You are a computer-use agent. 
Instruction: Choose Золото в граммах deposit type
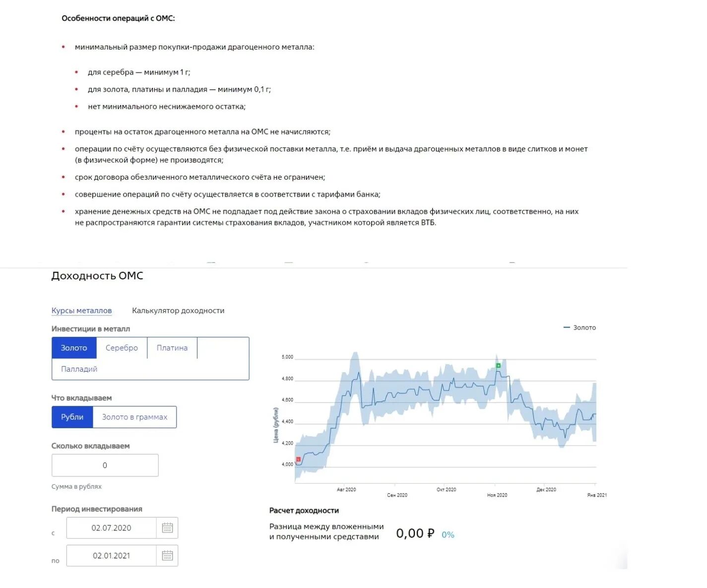click(x=134, y=417)
